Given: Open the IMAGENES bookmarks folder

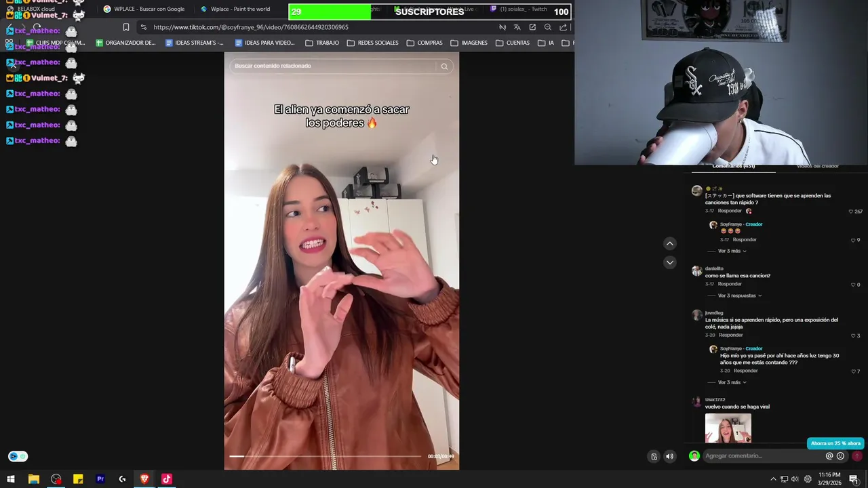Looking at the screenshot, I should pyautogui.click(x=469, y=43).
